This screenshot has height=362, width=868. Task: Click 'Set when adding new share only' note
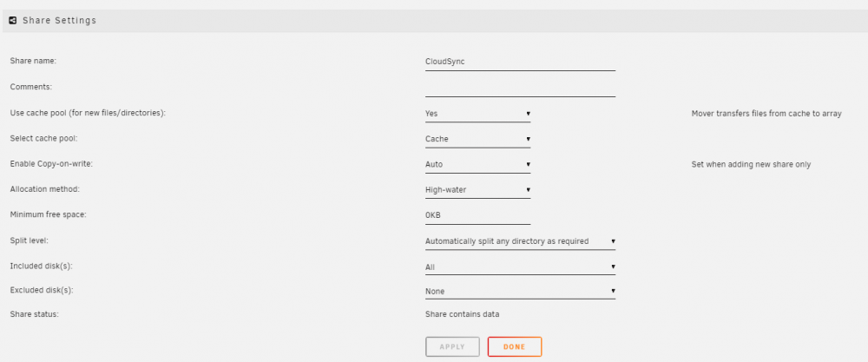click(751, 164)
